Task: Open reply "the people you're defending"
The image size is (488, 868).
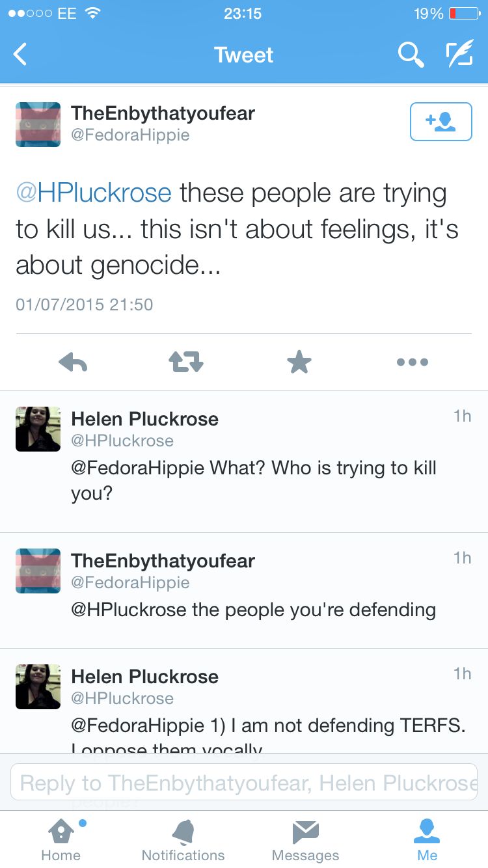Action: 254,610
